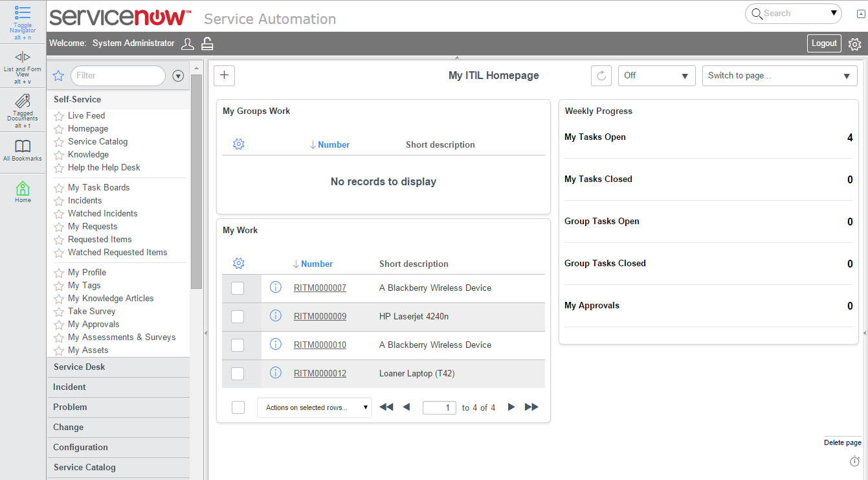
Task: Open the My Approvals module
Action: (94, 325)
